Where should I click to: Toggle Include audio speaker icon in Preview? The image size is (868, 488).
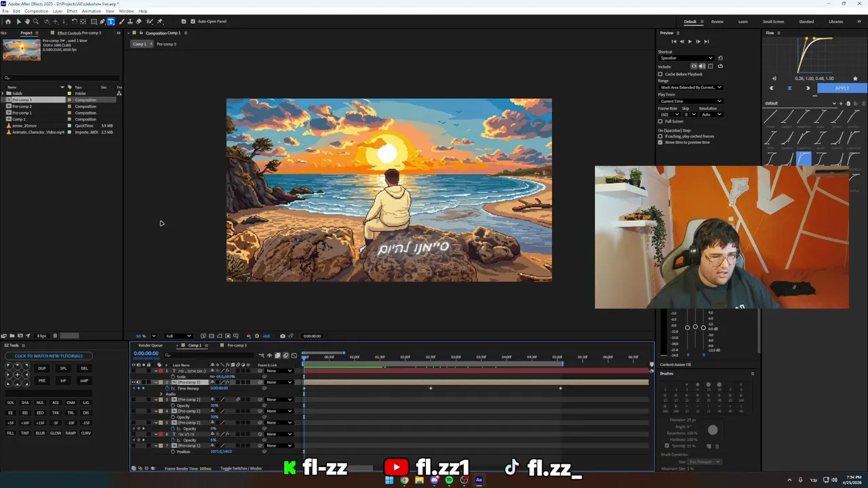click(x=702, y=66)
